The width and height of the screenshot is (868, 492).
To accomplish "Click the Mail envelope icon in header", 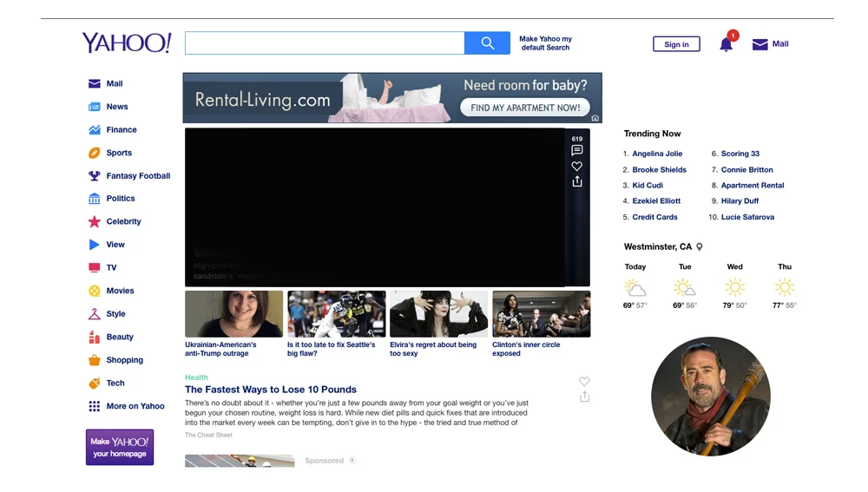I will pyautogui.click(x=760, y=44).
